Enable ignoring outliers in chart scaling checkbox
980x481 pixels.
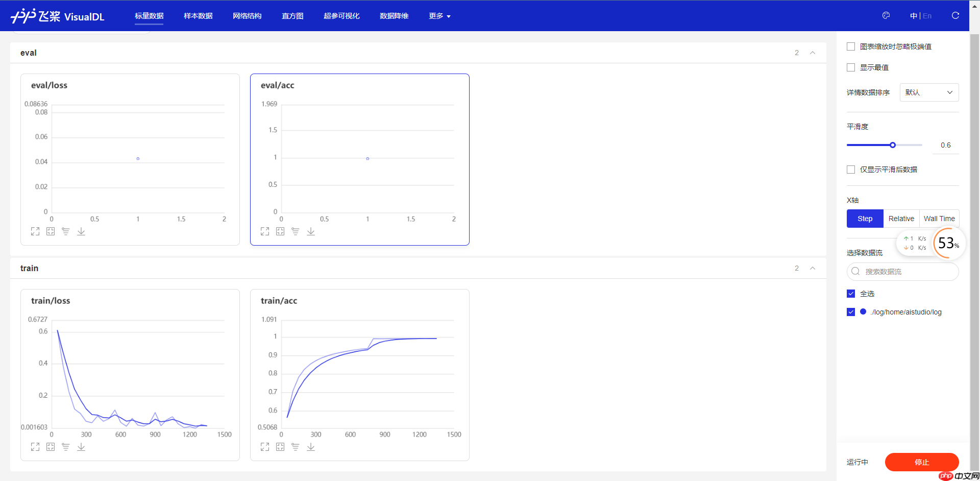(x=851, y=46)
